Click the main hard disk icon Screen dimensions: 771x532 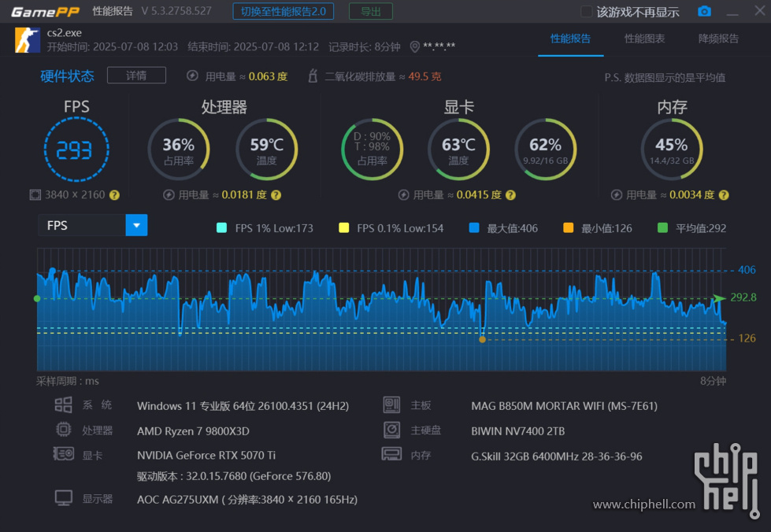(391, 430)
